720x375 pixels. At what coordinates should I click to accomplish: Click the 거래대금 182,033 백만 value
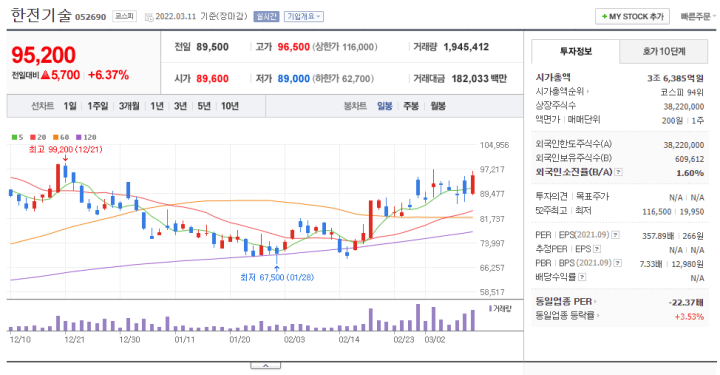(x=479, y=78)
